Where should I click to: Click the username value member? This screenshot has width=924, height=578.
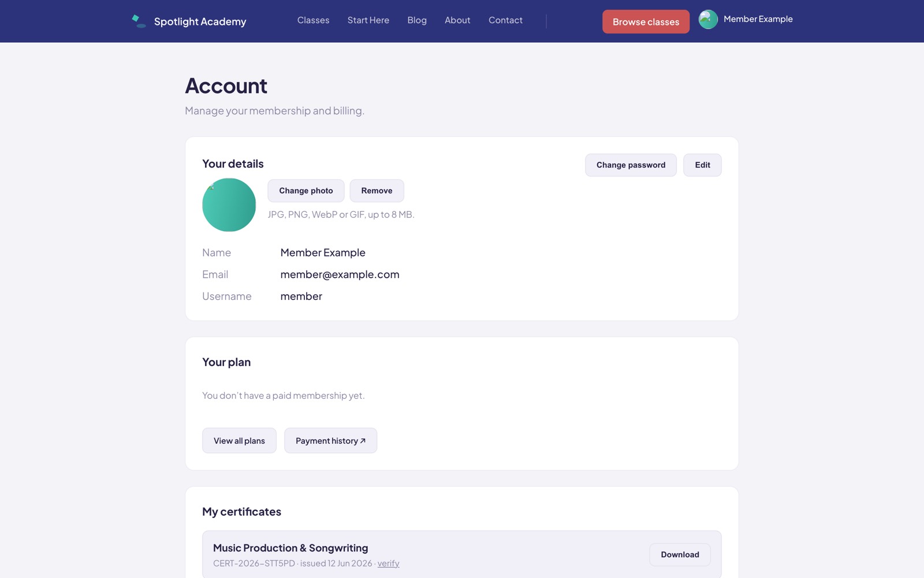(301, 297)
